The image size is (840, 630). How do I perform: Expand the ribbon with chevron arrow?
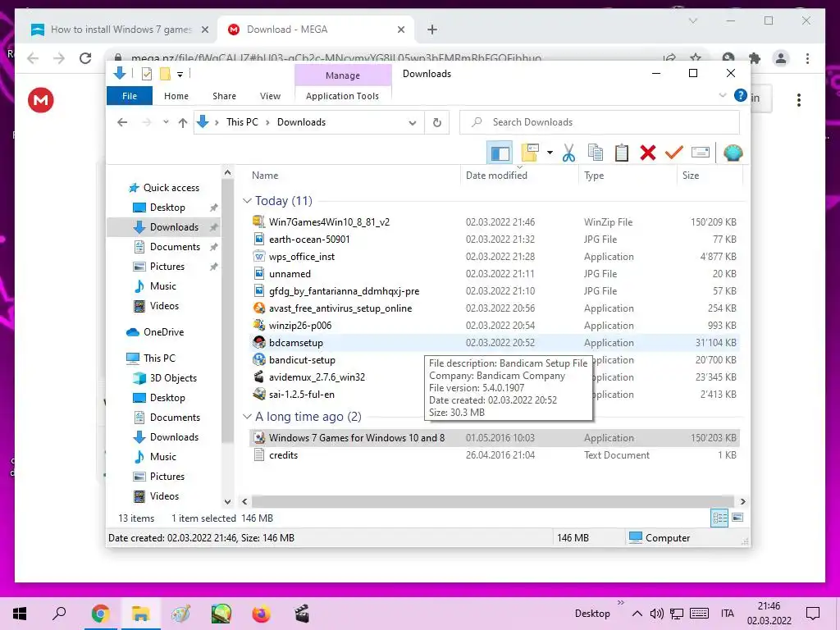(x=722, y=95)
